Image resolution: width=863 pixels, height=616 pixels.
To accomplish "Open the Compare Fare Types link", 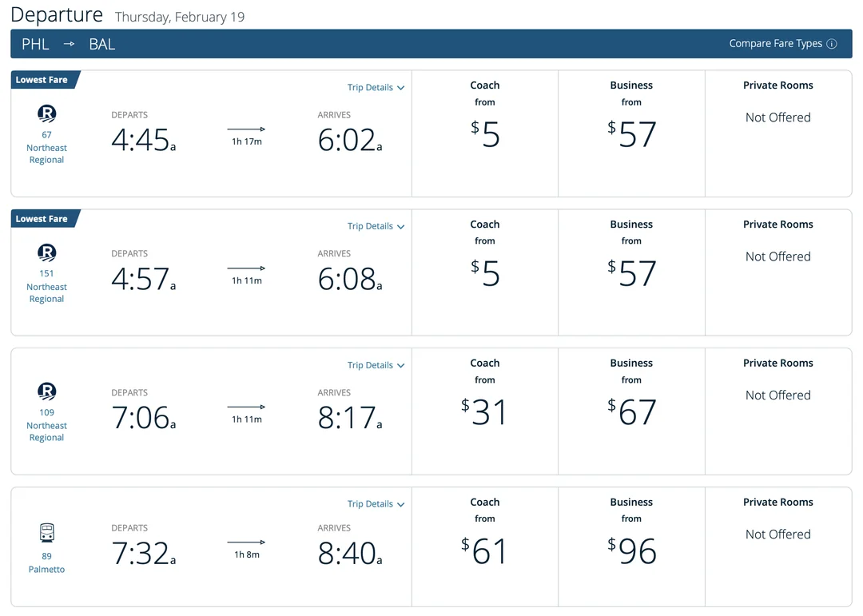I will pos(775,44).
